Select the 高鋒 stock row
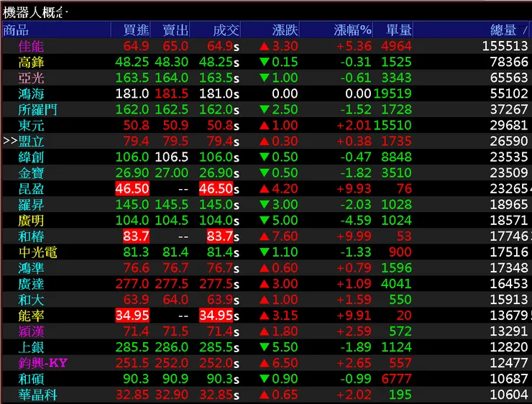The image size is (532, 404). [266, 62]
